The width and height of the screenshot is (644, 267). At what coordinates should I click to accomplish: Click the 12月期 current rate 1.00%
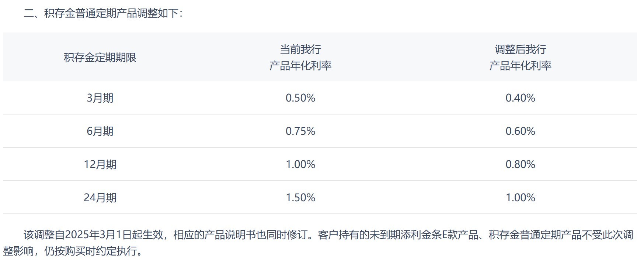pyautogui.click(x=300, y=164)
